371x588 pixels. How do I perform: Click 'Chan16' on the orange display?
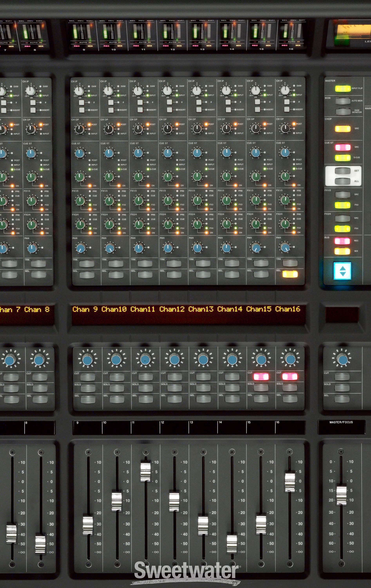[288, 309]
